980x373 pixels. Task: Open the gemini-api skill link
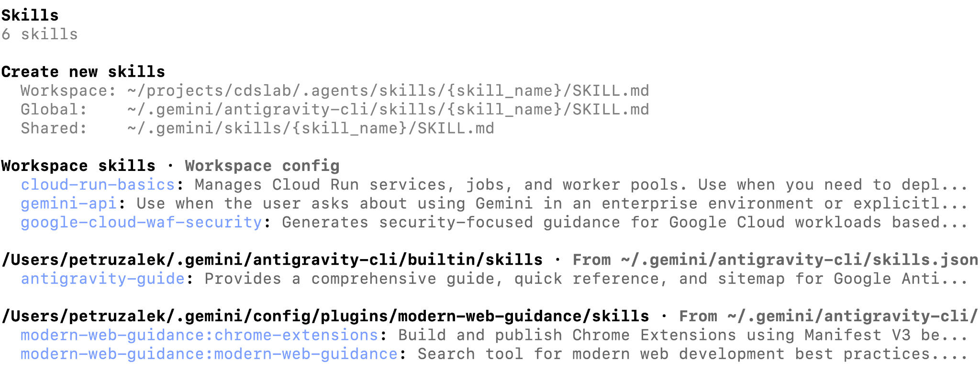click(x=69, y=203)
